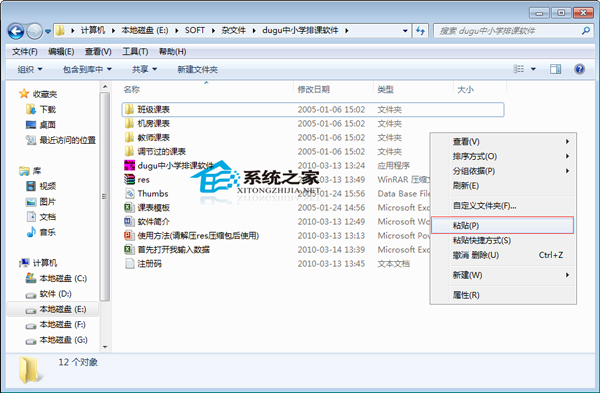Screen dimensions: 600x393
Task: Choose 粘贴快捷方式(S) in the context menu
Action: pyautogui.click(x=502, y=240)
